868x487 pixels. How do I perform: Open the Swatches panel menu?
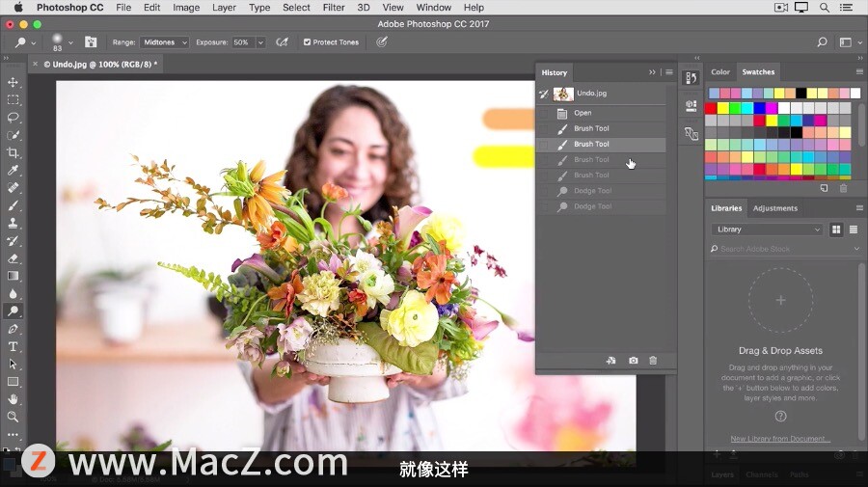[859, 72]
